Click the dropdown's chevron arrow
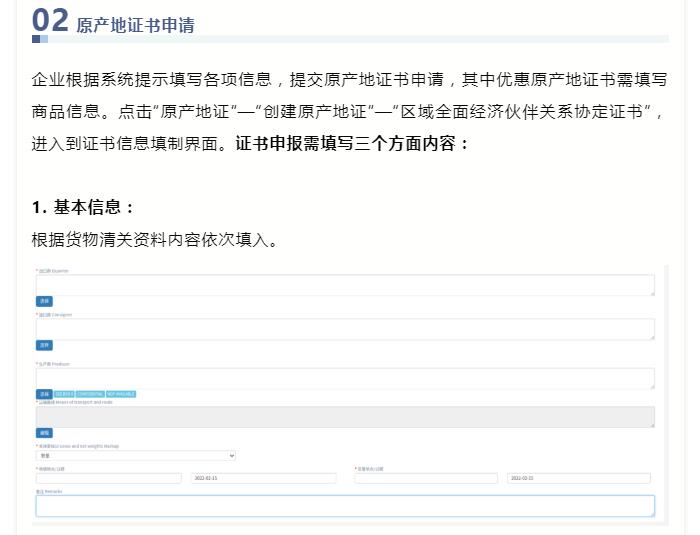 tap(232, 455)
